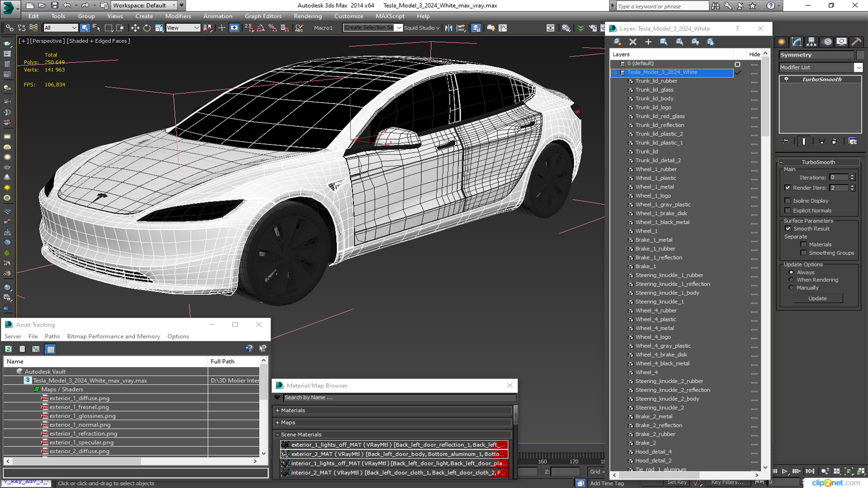The image size is (868, 488).
Task: Open the Hierarchy command panel tab
Action: pos(812,42)
